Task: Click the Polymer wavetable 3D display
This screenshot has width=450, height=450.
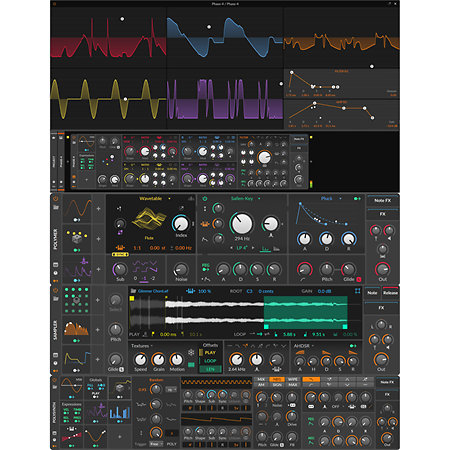Action: point(149,220)
